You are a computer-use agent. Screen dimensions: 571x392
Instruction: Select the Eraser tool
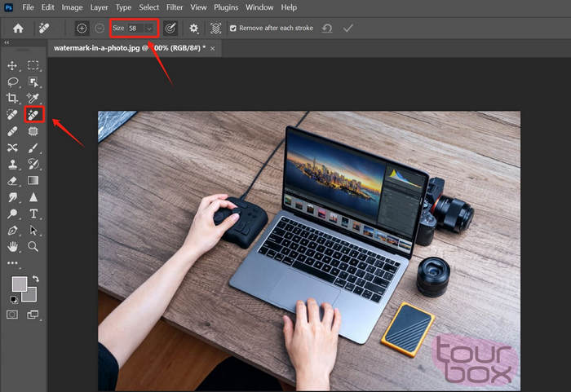tap(12, 181)
